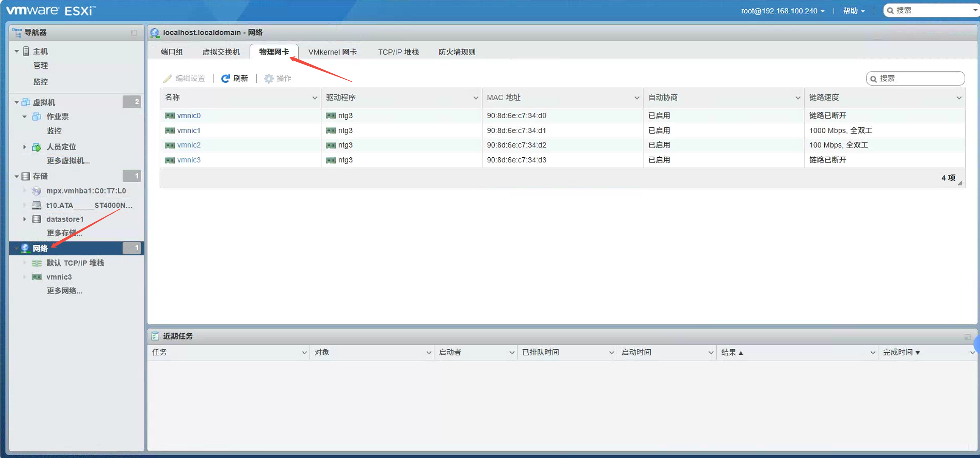This screenshot has height=458, width=980.
Task: Click the host icon in navigator
Action: coord(26,51)
